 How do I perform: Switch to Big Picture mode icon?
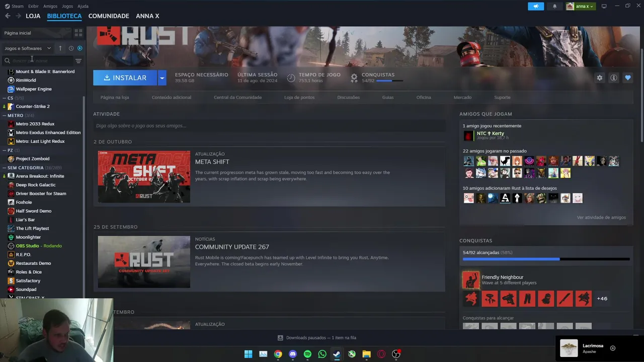coord(604,6)
